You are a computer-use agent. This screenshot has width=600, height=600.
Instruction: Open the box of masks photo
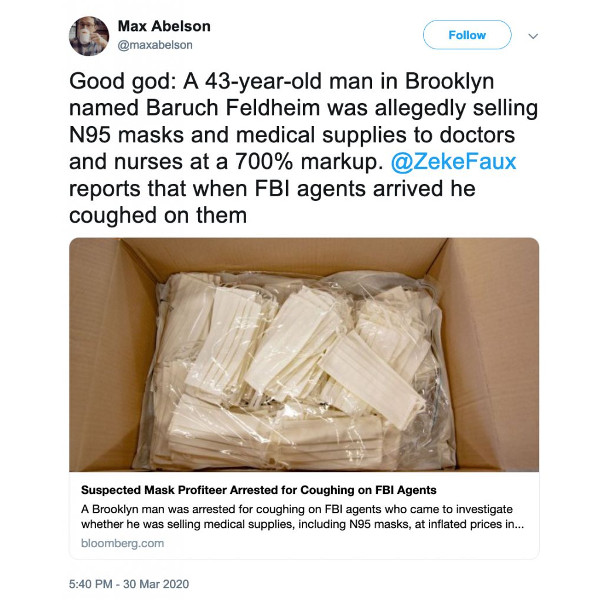point(304,354)
